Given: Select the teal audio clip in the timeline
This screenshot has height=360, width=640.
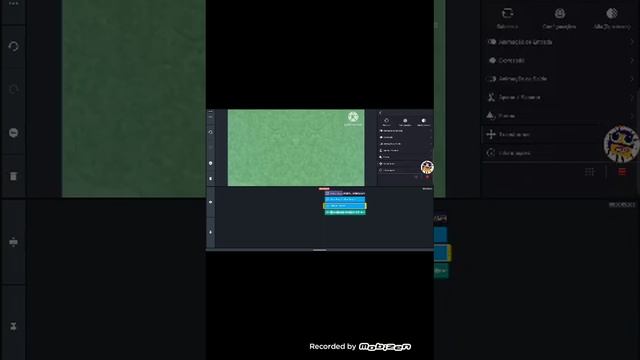Looking at the screenshot, I should point(345,212).
